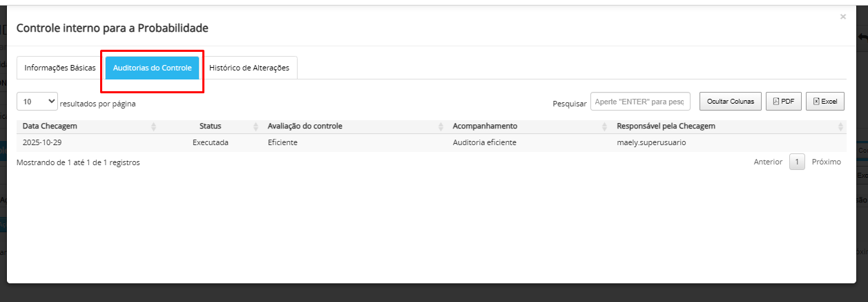
Task: Click the 2025-10-29 date cell
Action: (43, 143)
